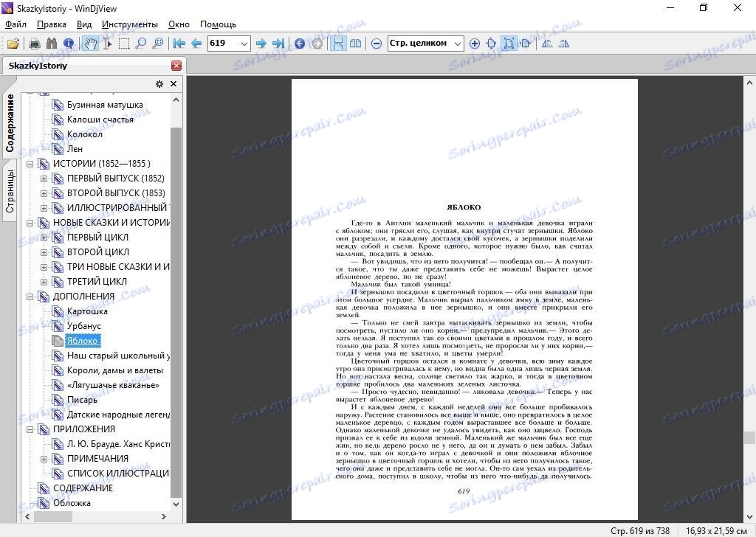Open Find with the binoculars icon
Screen dimensions: 756x537
point(52,44)
